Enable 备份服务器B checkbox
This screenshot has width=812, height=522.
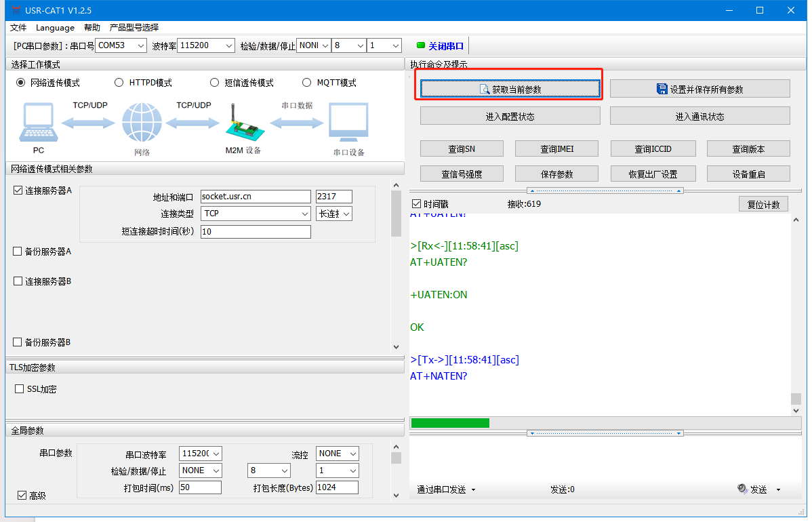pyautogui.click(x=18, y=342)
